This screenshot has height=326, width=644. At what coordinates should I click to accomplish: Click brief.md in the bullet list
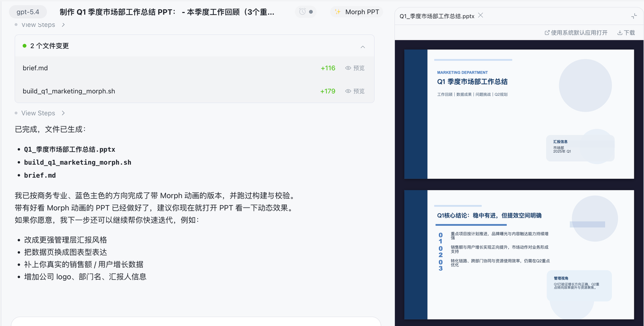click(x=40, y=175)
